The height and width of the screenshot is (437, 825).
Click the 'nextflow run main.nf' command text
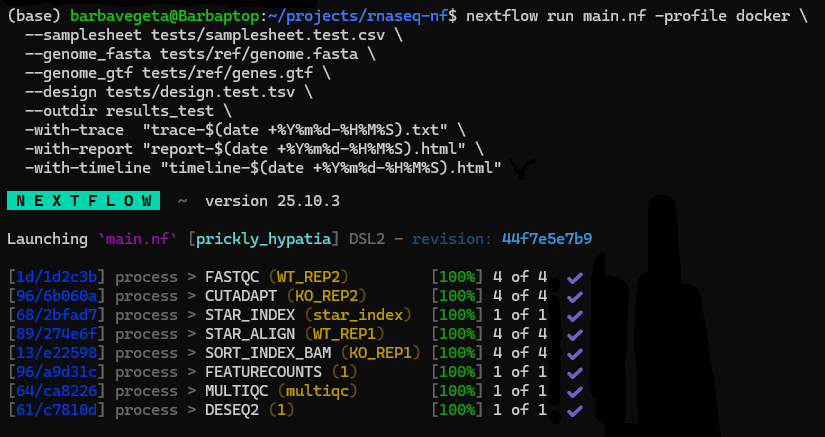click(x=556, y=16)
